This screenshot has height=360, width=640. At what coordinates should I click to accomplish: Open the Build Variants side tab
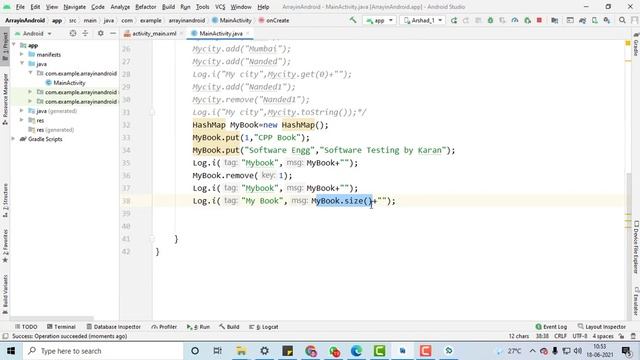click(x=5, y=294)
